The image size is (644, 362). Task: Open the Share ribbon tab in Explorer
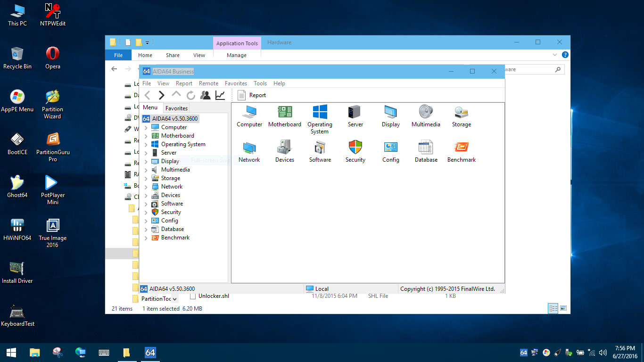point(173,55)
